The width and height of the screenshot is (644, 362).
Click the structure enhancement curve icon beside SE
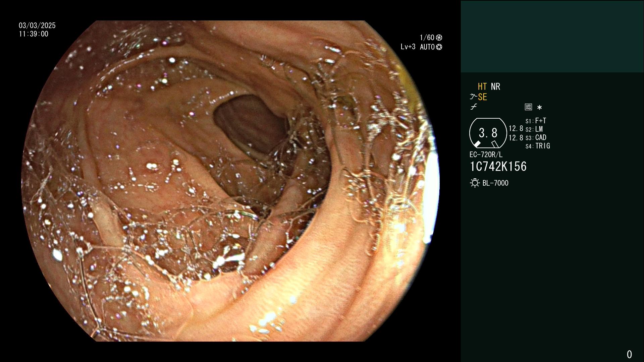coord(473,97)
